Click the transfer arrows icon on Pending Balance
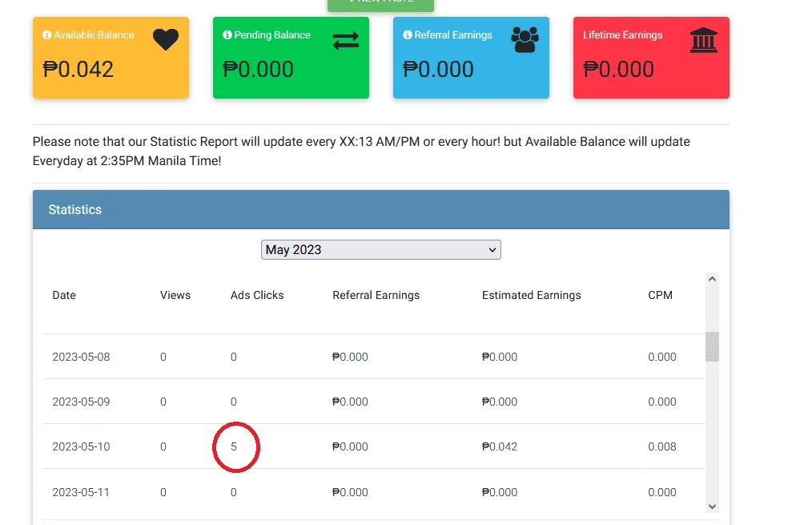812x525 pixels. (345, 40)
